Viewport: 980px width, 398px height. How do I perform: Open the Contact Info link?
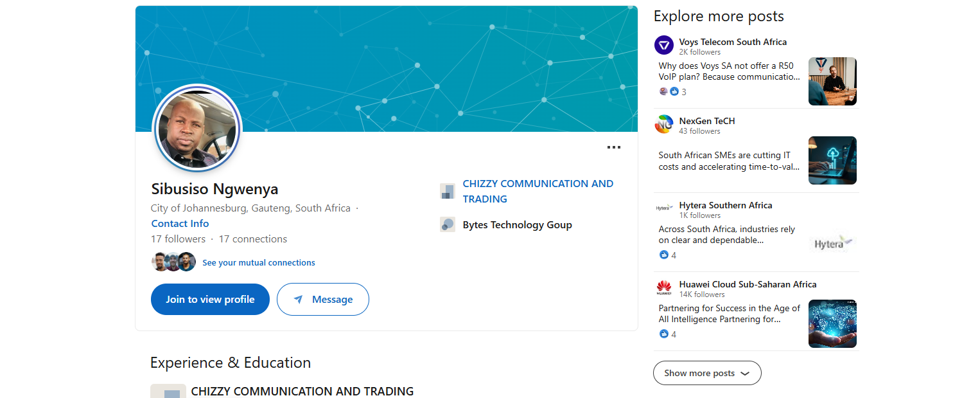tap(180, 224)
